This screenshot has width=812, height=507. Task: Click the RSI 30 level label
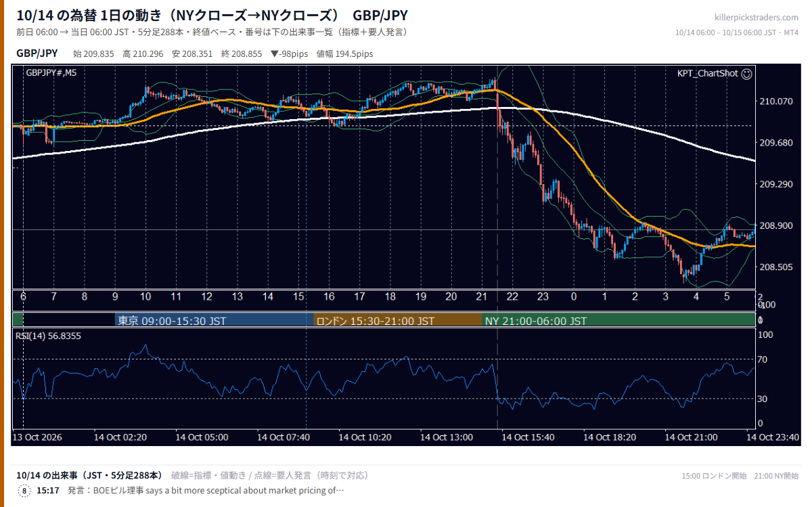pos(762,399)
